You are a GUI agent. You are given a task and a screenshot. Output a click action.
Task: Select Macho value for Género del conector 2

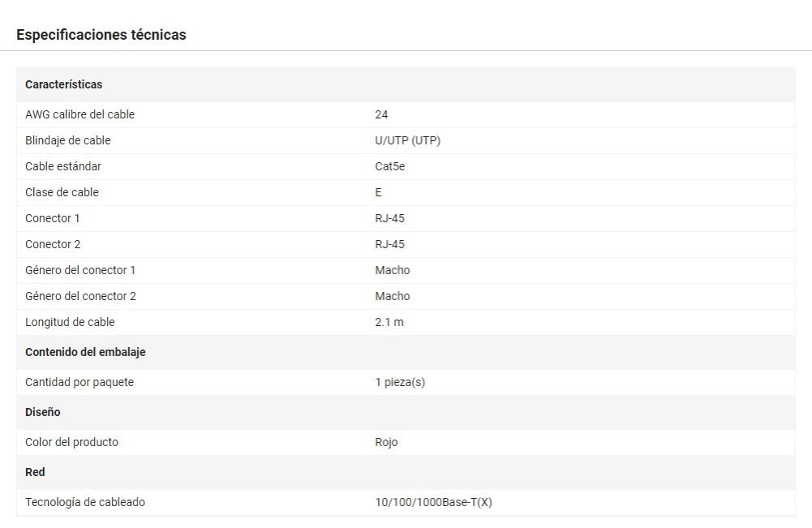393,296
